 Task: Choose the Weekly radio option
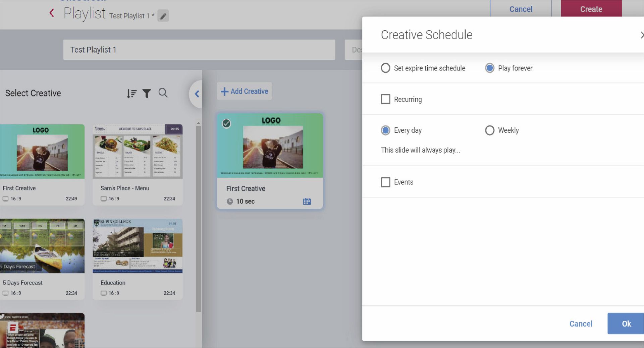click(x=490, y=130)
